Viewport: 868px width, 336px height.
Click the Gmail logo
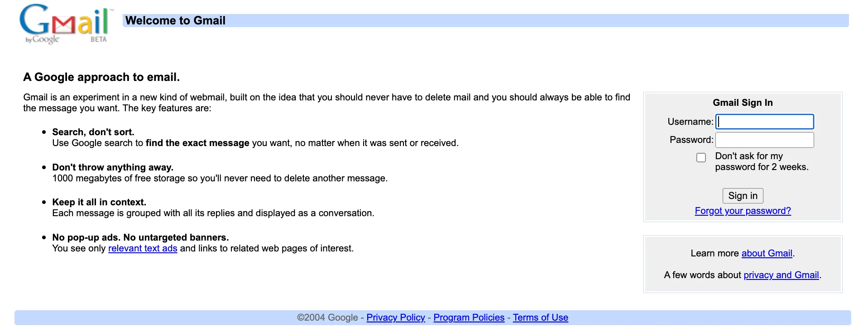click(x=65, y=24)
